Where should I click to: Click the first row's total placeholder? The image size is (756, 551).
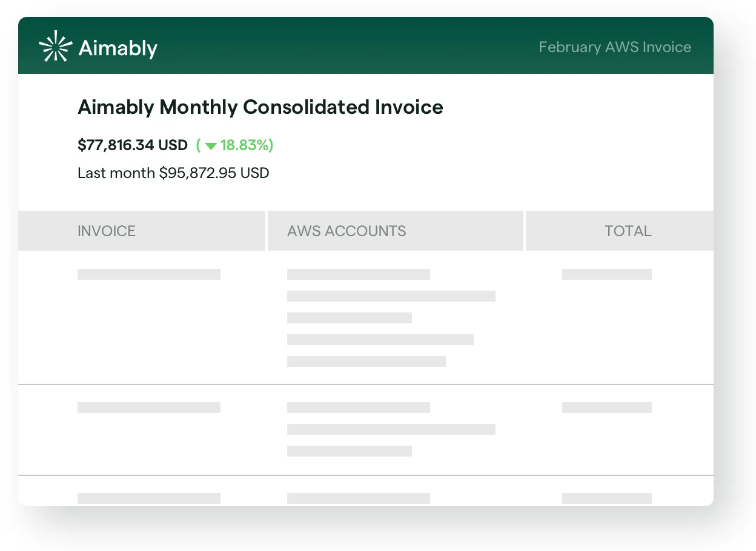click(x=606, y=274)
